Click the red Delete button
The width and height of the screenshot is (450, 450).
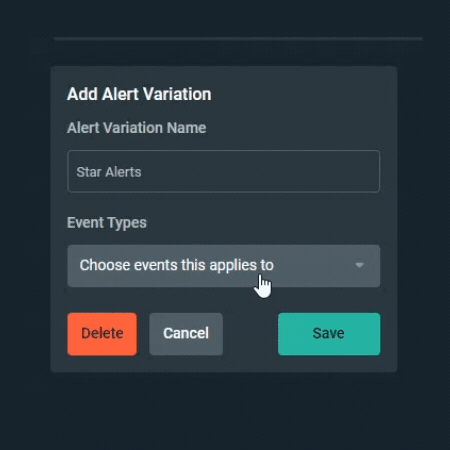(x=102, y=334)
